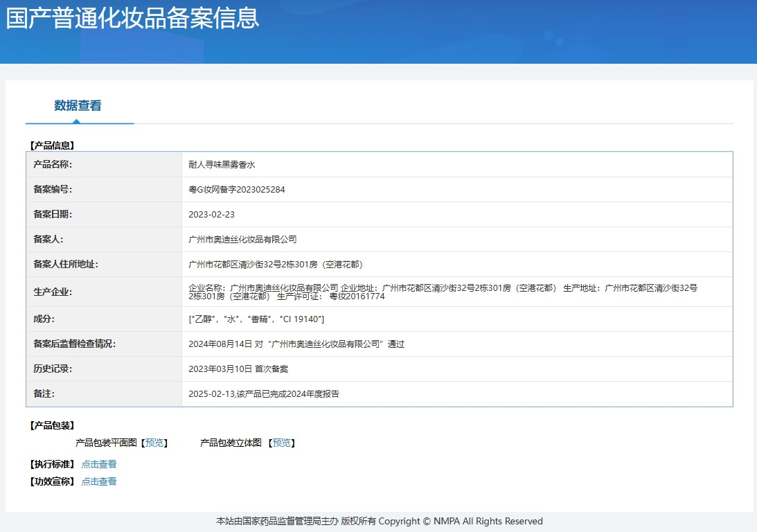Click the 成分 row label
The width and height of the screenshot is (757, 532).
(44, 319)
